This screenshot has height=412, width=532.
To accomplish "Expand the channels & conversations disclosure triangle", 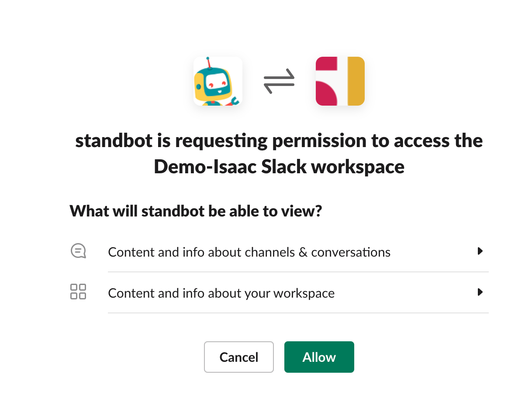I will (480, 251).
